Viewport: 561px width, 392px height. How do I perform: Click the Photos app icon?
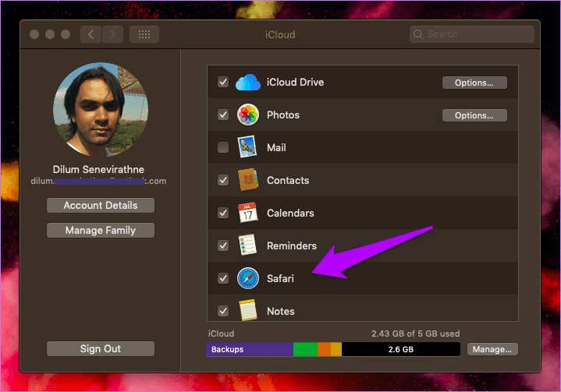click(x=248, y=115)
